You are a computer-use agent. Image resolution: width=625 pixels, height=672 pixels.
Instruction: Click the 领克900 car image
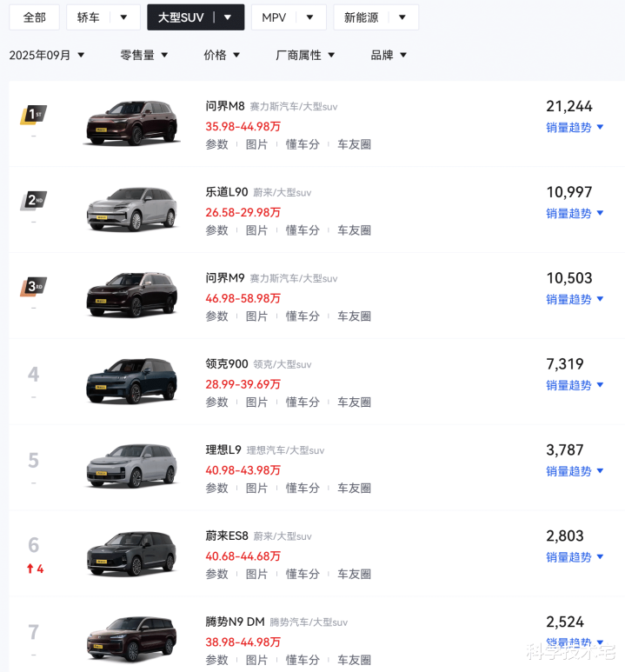tap(131, 381)
